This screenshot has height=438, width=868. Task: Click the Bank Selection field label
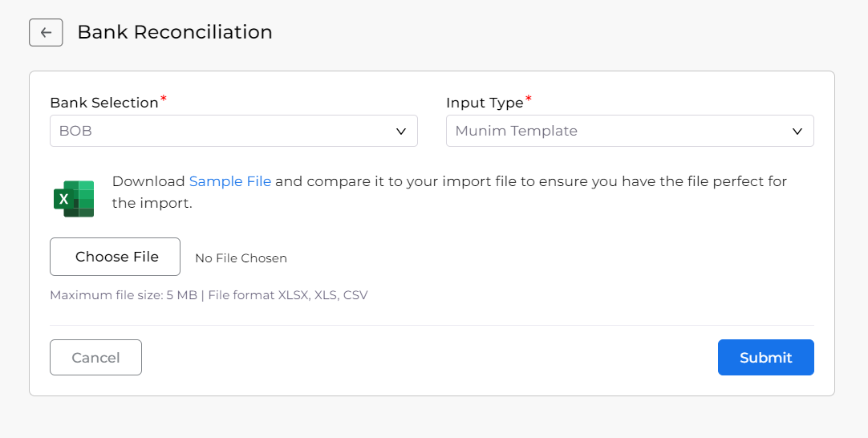(x=104, y=103)
